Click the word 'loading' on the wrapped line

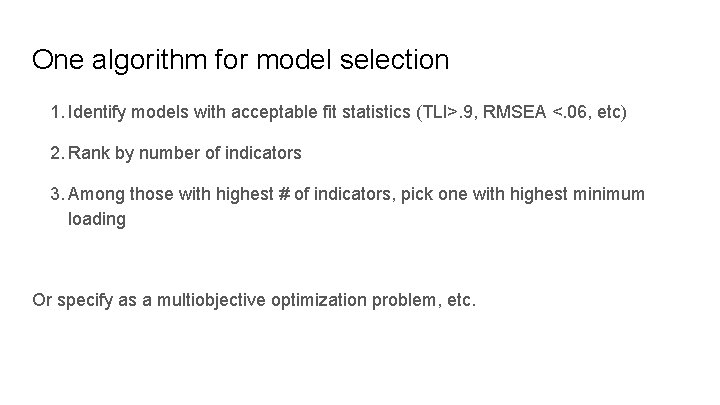pos(97,219)
